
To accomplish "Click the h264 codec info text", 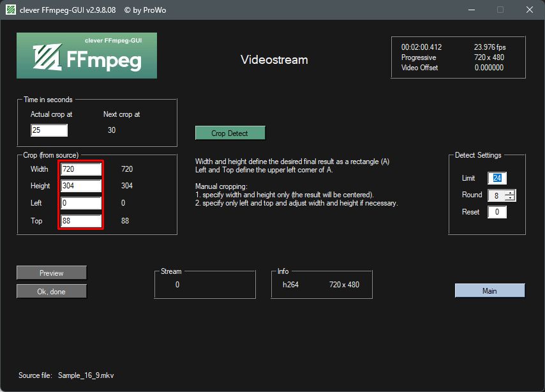I will tap(290, 285).
